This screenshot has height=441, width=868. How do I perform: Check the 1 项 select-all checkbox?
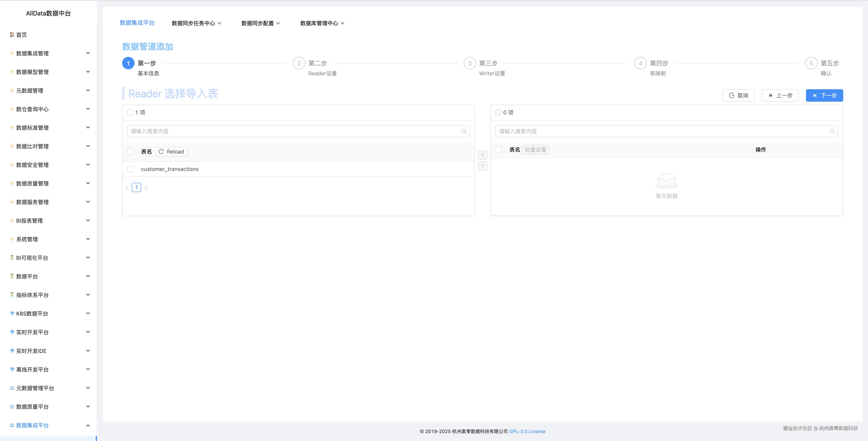130,112
